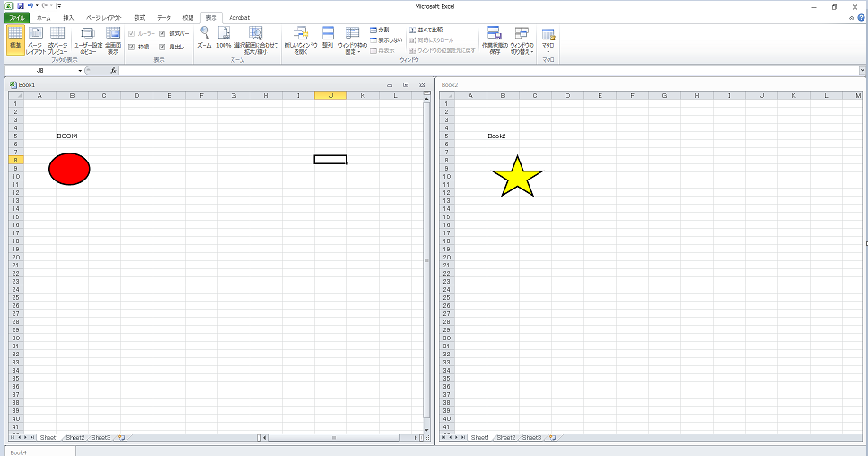
Task: Select cell containing BOOK1 text
Action: click(x=72, y=136)
